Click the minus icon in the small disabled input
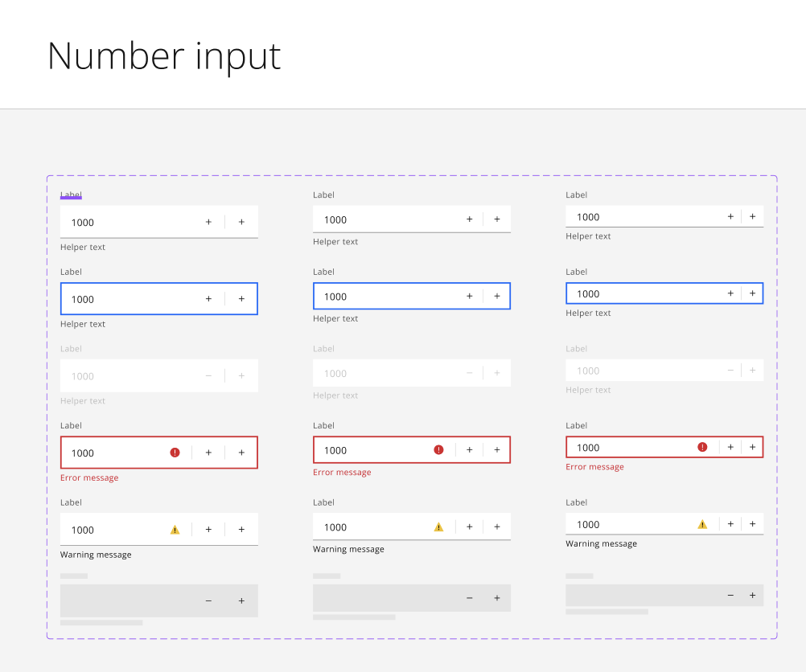Image resolution: width=806 pixels, height=672 pixels. tap(730, 371)
